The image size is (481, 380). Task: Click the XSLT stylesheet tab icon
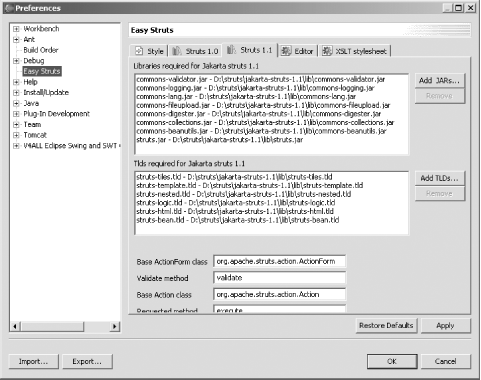(x=327, y=51)
